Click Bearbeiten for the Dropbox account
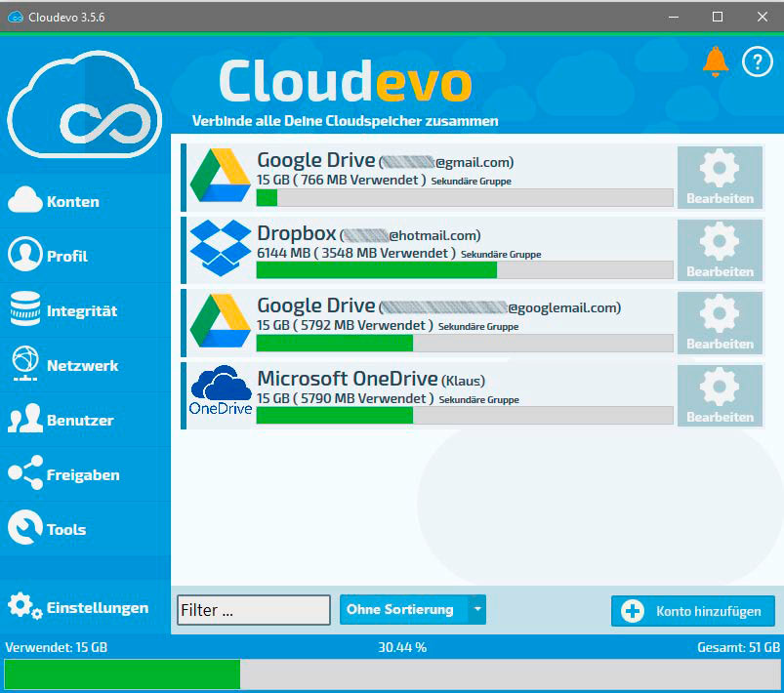The width and height of the screenshot is (784, 693). [720, 250]
